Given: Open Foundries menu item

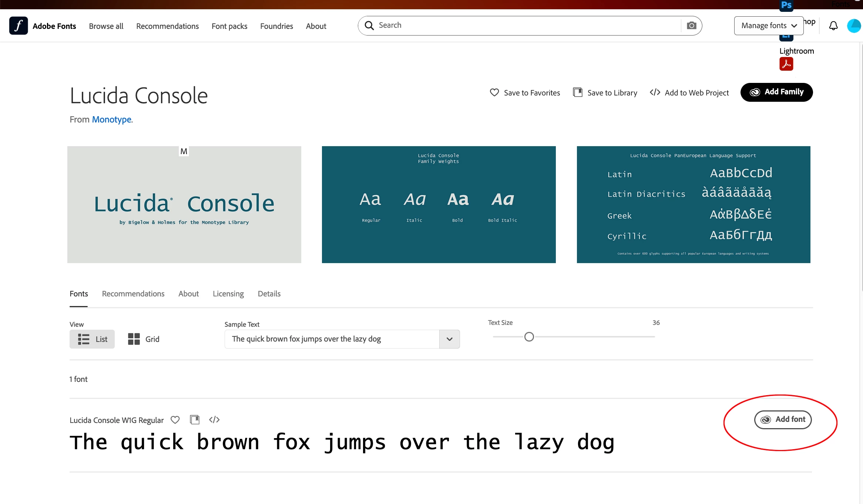Looking at the screenshot, I should [x=277, y=26].
